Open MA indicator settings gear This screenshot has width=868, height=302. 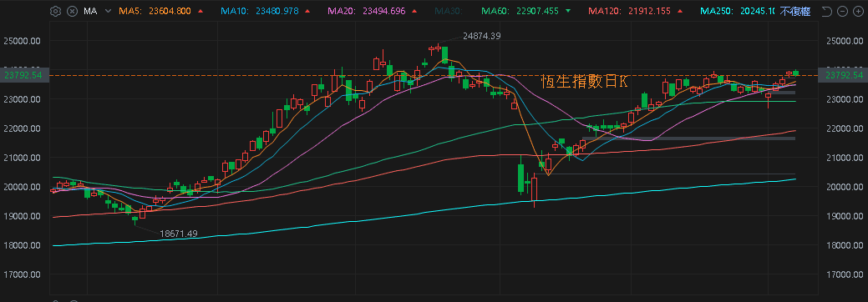pos(55,11)
